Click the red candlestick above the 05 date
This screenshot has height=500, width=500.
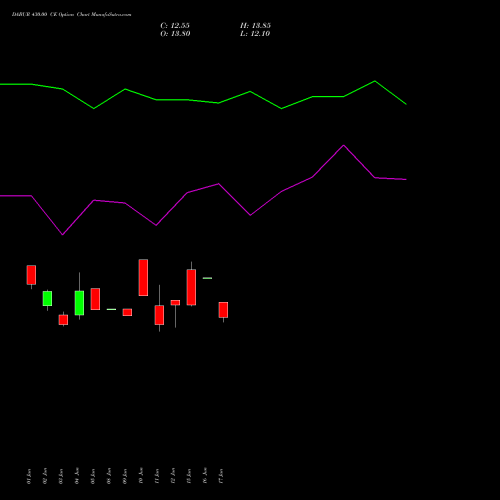(x=95, y=299)
